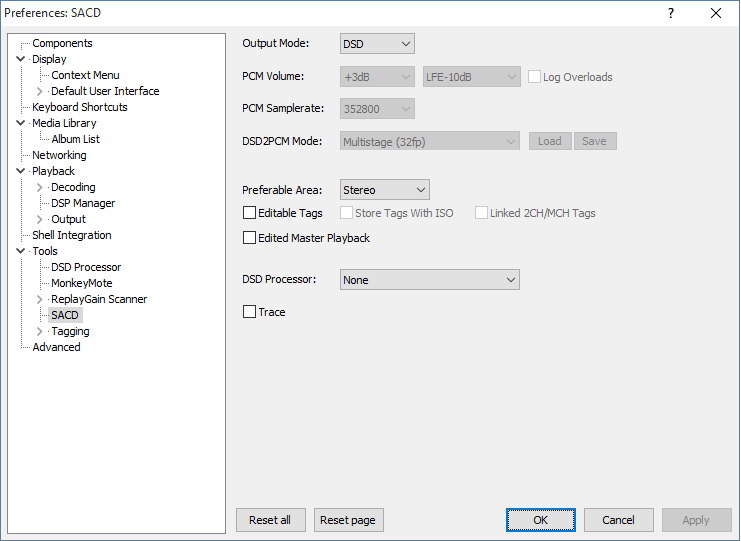
Task: Expand the Decoding tree node
Action: (x=40, y=187)
